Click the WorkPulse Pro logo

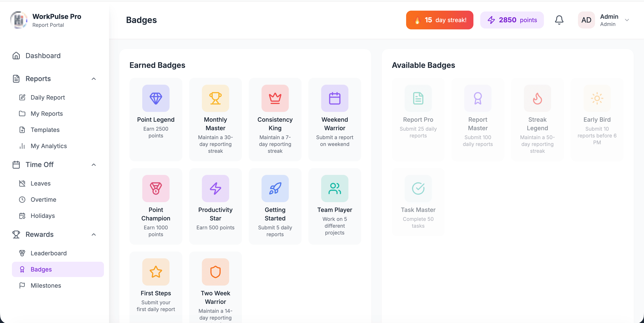coord(19,20)
